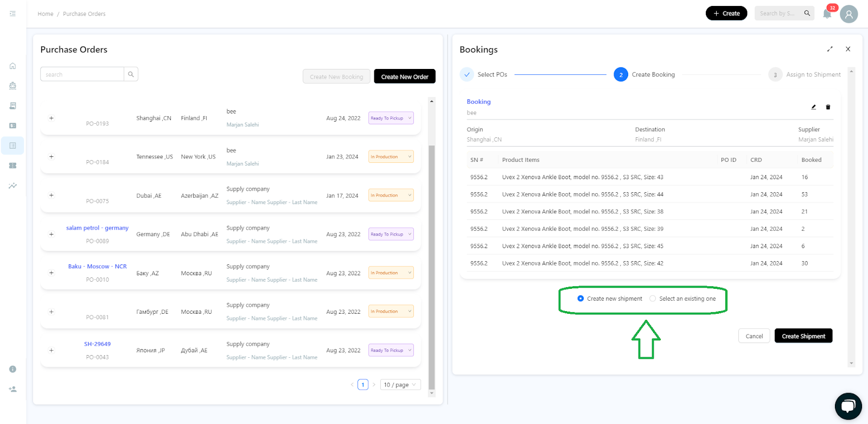Click the Purchase Orders search field
868x424 pixels.
(x=82, y=74)
